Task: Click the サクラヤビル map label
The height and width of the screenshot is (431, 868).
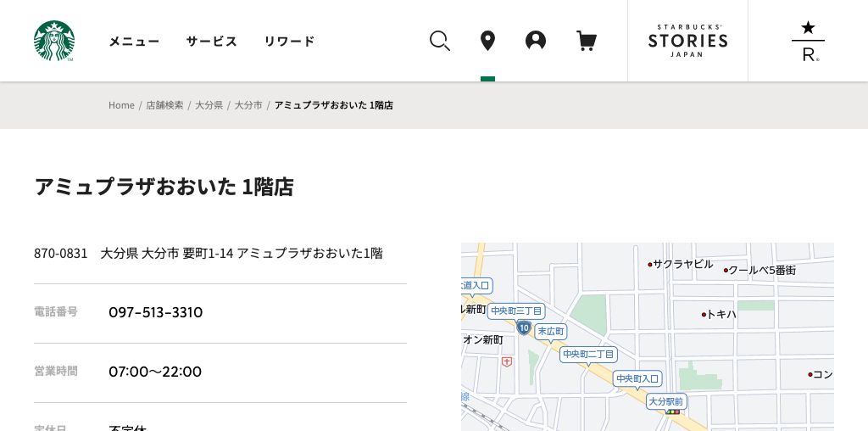Action: 682,264
